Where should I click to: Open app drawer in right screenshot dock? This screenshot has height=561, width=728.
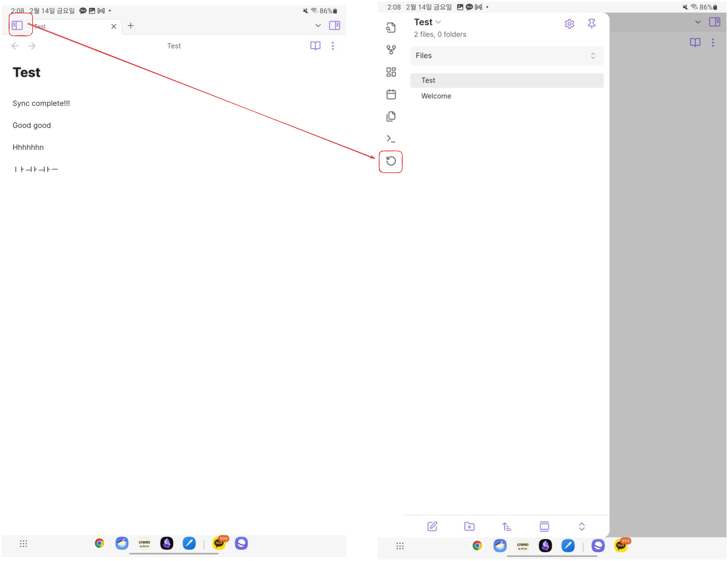point(400,546)
